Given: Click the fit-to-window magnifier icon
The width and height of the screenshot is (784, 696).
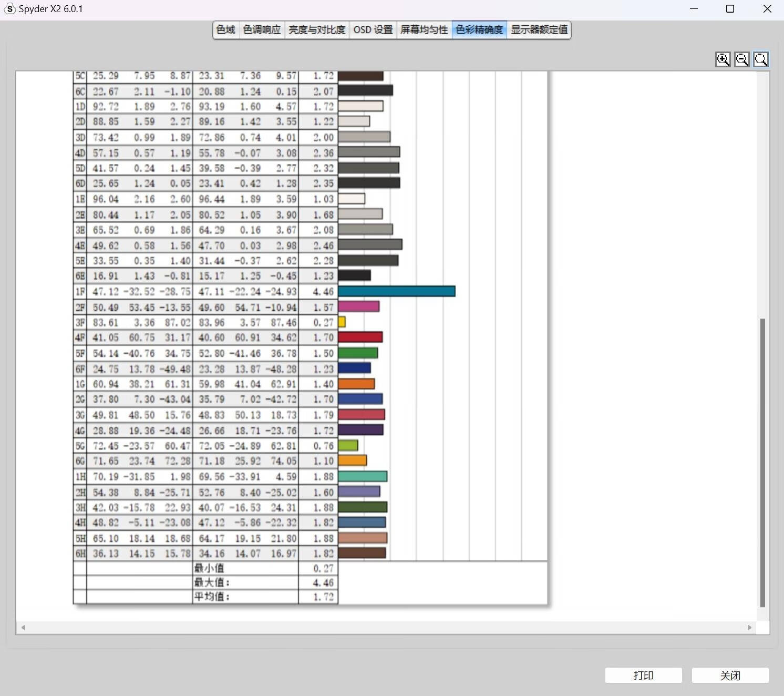Looking at the screenshot, I should [x=761, y=59].
